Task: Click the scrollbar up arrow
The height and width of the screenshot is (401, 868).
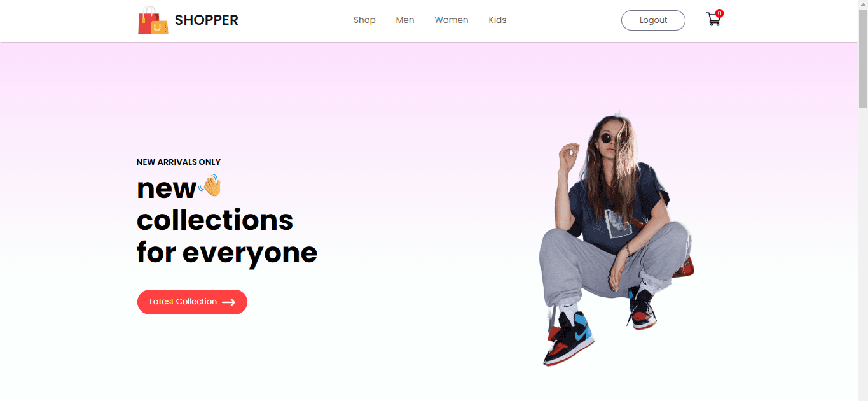Action: pyautogui.click(x=863, y=5)
